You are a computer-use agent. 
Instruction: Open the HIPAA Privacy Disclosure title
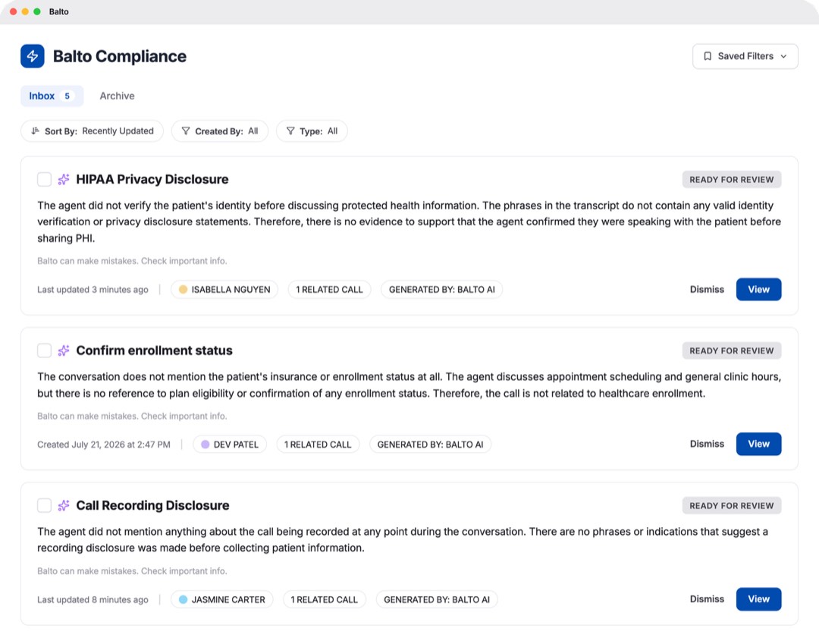[152, 179]
